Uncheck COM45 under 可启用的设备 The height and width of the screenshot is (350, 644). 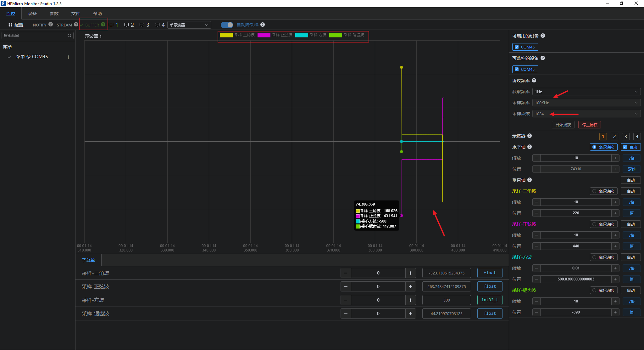(517, 47)
